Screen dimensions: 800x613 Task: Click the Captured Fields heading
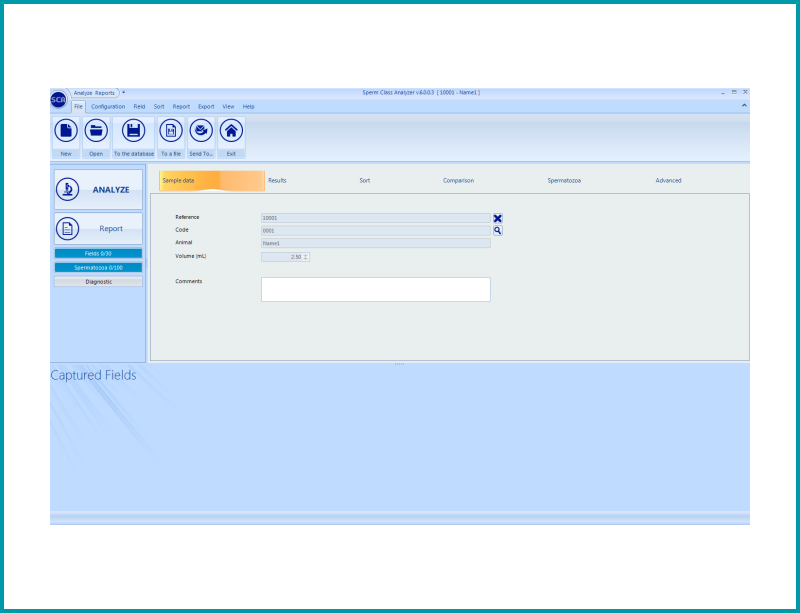[x=93, y=375]
